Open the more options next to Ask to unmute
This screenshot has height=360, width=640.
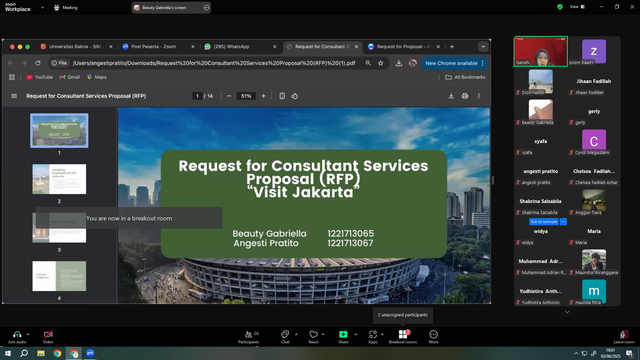tap(563, 222)
